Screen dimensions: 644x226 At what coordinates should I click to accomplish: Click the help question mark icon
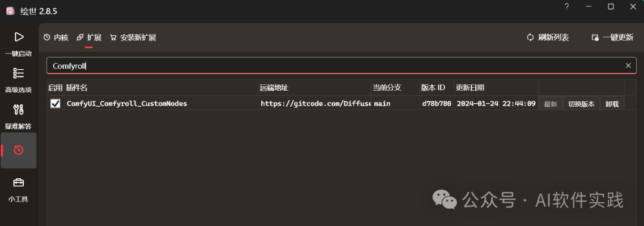coord(566,7)
